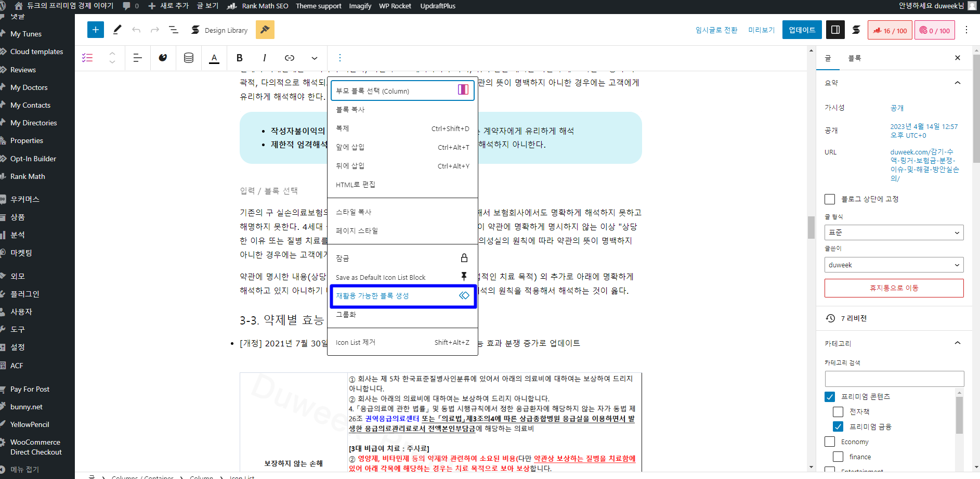Redo the last undone edit

point(155,30)
